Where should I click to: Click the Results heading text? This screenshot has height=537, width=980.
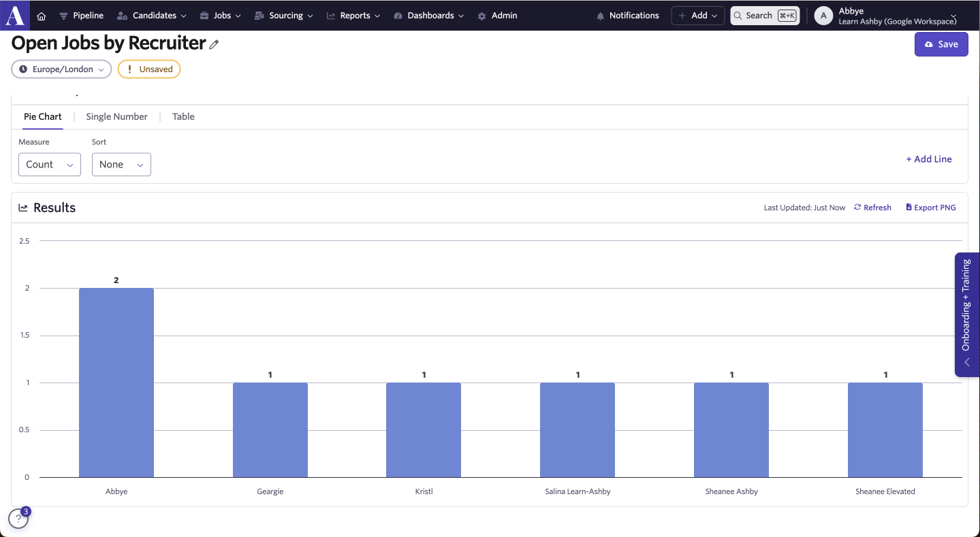[x=54, y=208]
